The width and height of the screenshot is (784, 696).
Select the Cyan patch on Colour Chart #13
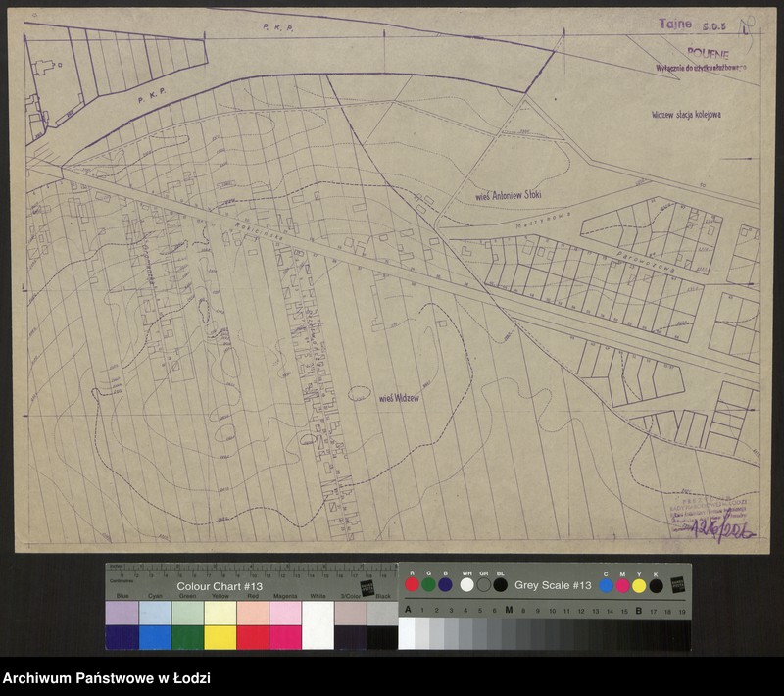click(x=155, y=624)
